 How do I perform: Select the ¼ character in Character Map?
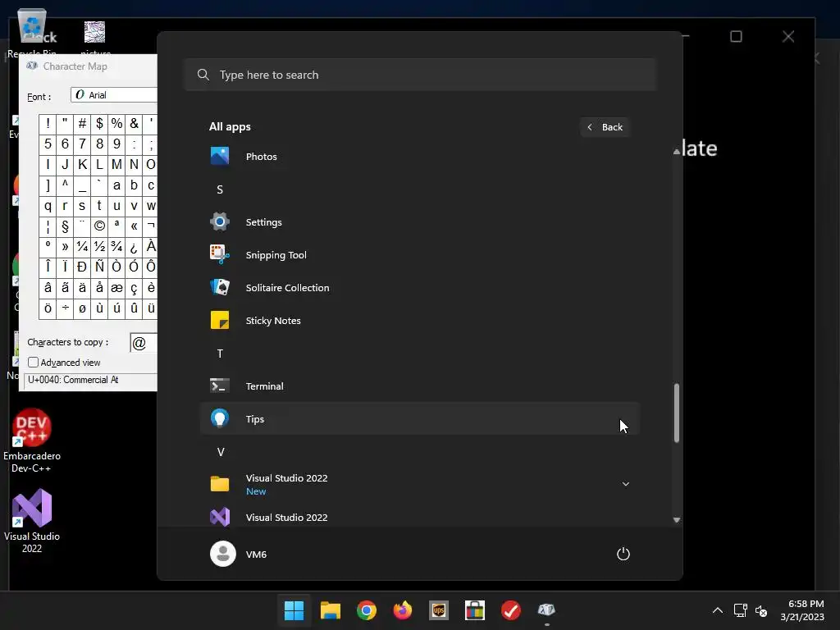tap(82, 246)
